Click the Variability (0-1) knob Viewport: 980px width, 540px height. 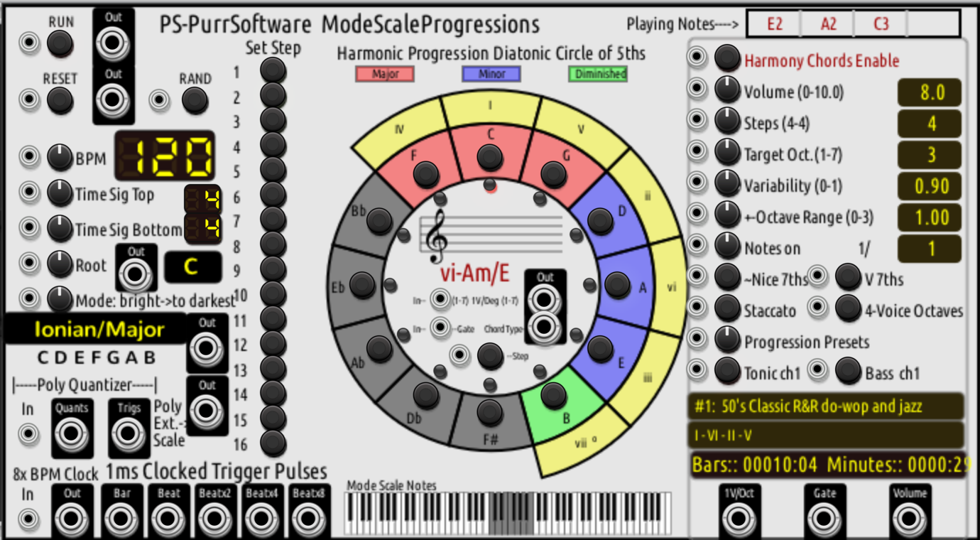coord(727,183)
